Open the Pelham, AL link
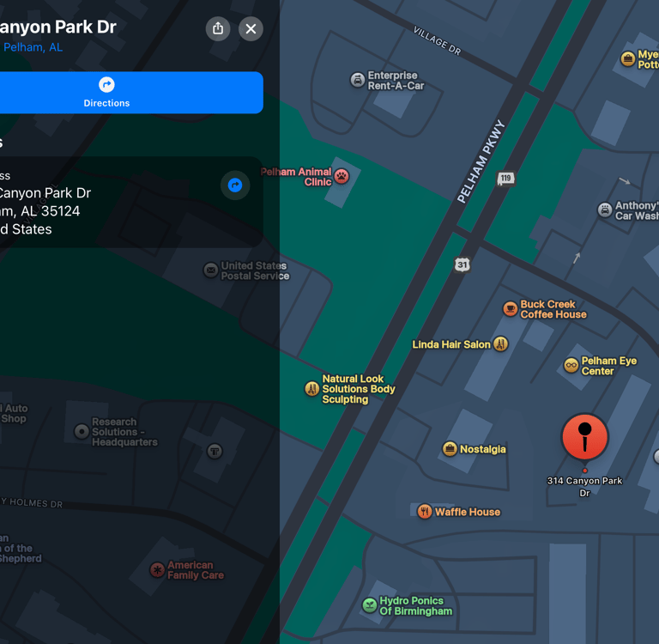This screenshot has height=644, width=659. point(33,47)
